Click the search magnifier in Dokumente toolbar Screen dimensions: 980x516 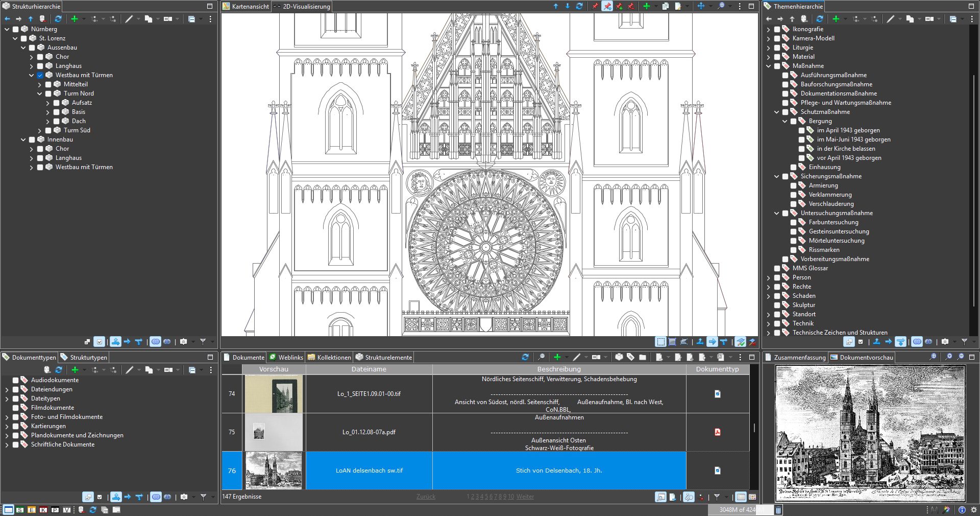541,357
